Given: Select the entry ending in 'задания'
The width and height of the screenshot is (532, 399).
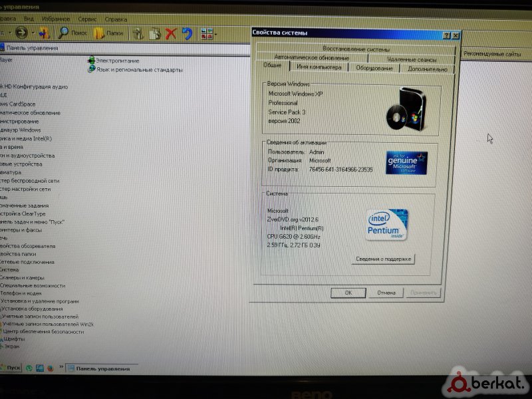Looking at the screenshot, I should pyautogui.click(x=25, y=205).
